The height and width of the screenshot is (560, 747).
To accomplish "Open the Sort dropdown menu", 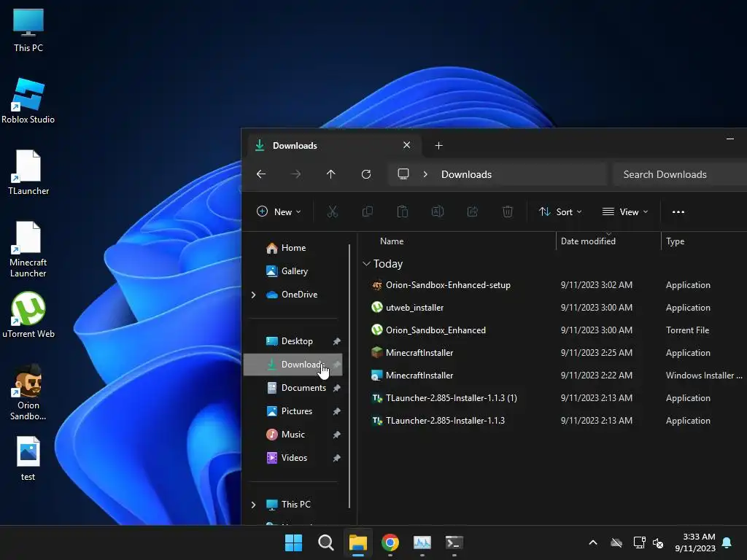I will [x=560, y=212].
